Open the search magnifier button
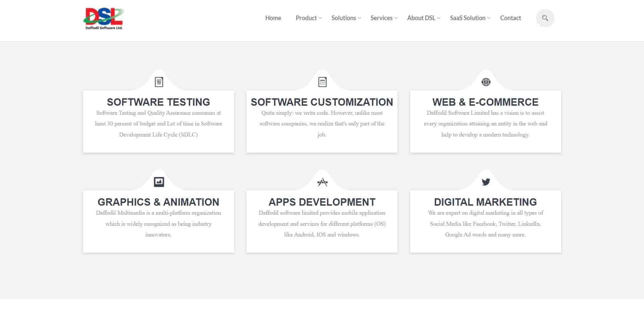Viewport: 644px width, 311px height. pyautogui.click(x=545, y=18)
